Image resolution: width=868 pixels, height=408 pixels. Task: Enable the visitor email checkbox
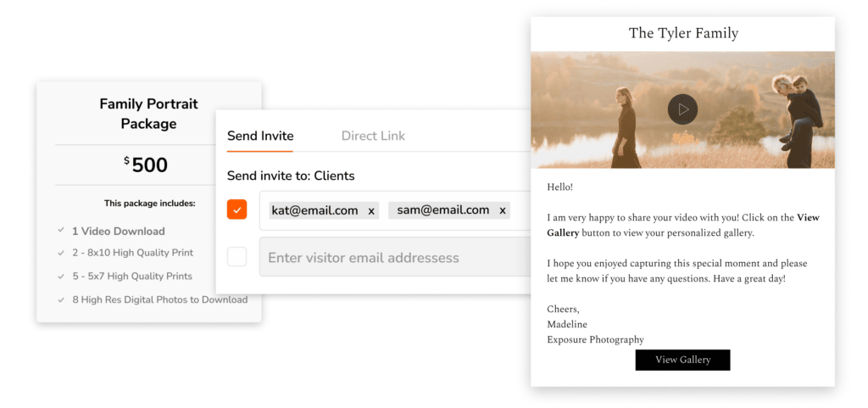pyautogui.click(x=237, y=257)
